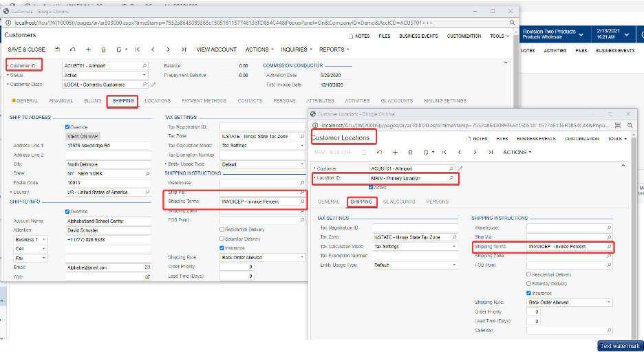
Task: Click the edit pencil next to Customer Class
Action: pos(153,85)
